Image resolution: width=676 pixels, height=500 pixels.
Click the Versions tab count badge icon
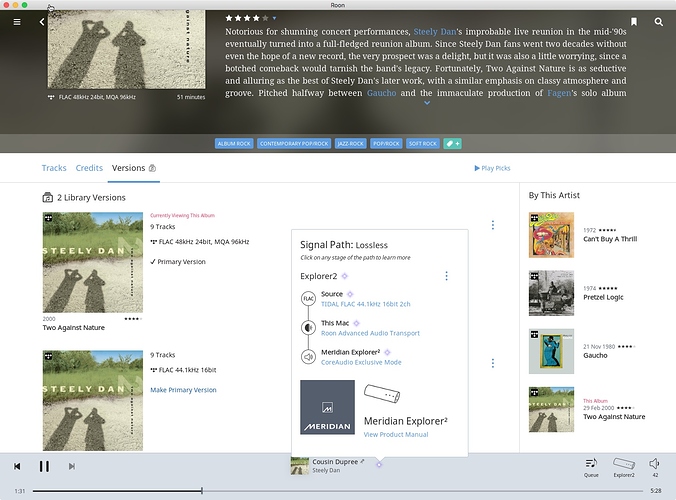152,168
